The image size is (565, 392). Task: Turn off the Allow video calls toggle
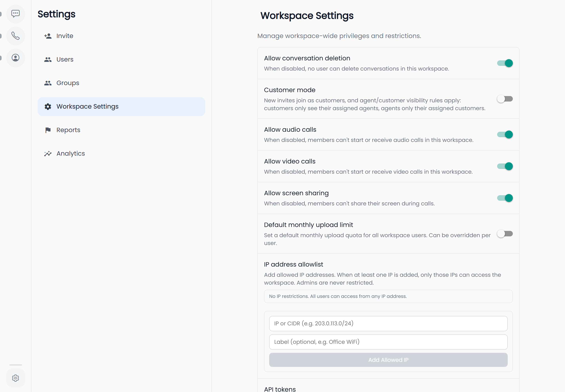(x=505, y=166)
